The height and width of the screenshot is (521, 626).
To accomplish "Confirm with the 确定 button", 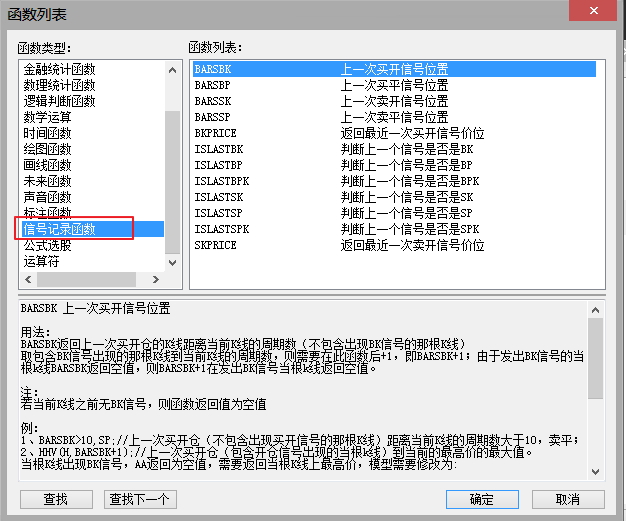I will pos(481,499).
